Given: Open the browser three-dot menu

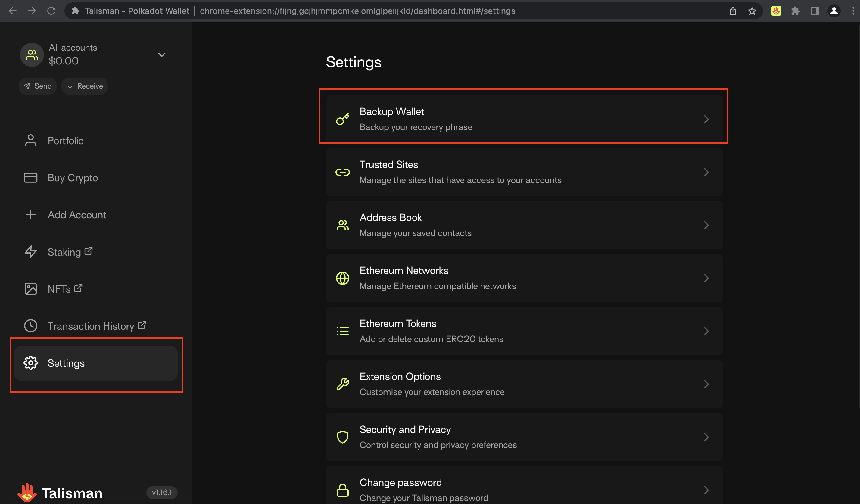Looking at the screenshot, I should (x=853, y=11).
